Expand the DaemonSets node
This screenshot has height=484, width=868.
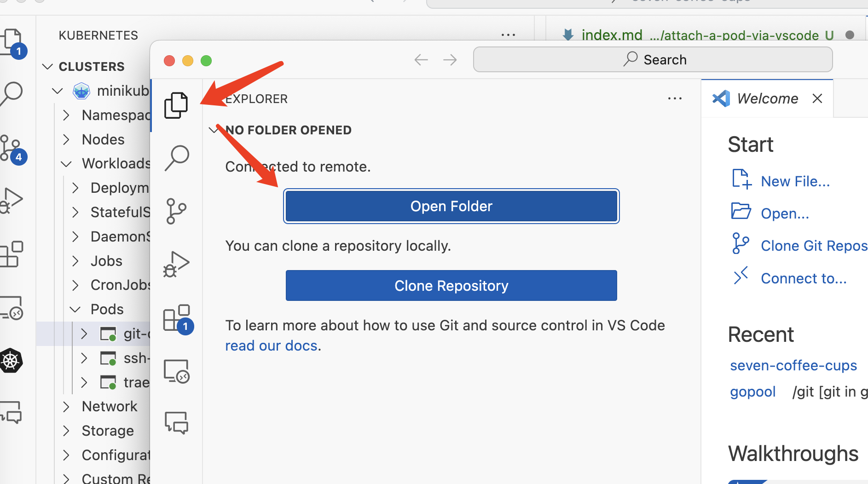[75, 236]
